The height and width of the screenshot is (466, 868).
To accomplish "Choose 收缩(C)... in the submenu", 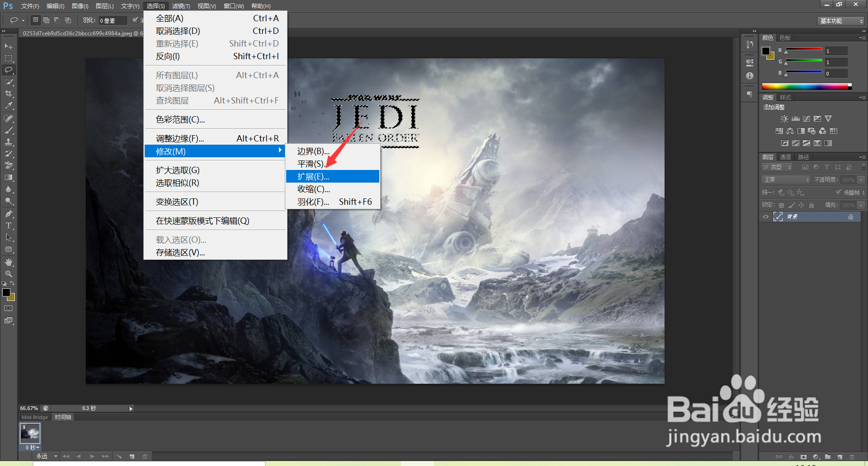I will [333, 189].
